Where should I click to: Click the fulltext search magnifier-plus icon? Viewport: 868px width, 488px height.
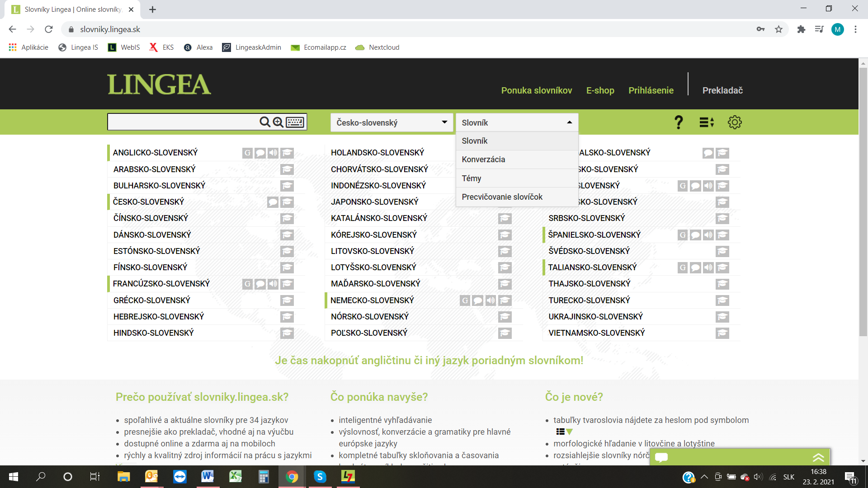[278, 122]
